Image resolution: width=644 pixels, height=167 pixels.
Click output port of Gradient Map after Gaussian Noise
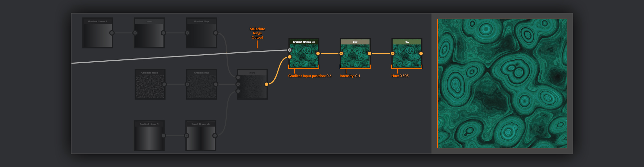tap(216, 84)
